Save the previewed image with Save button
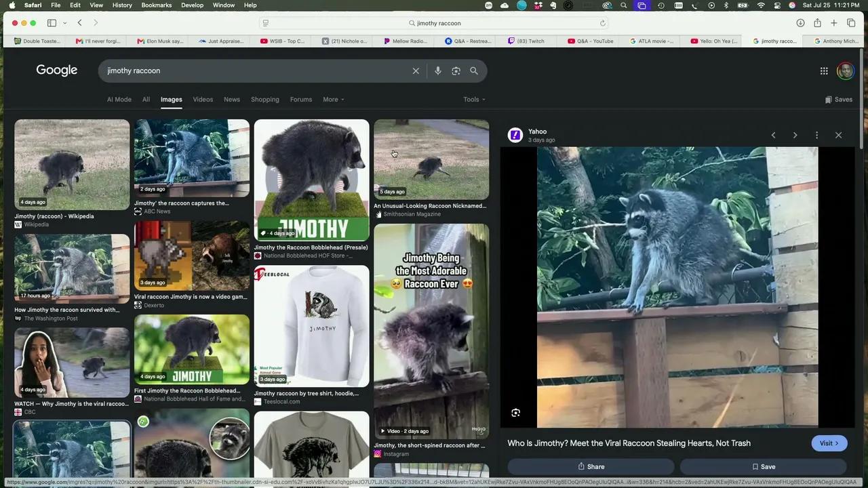 [764, 466]
